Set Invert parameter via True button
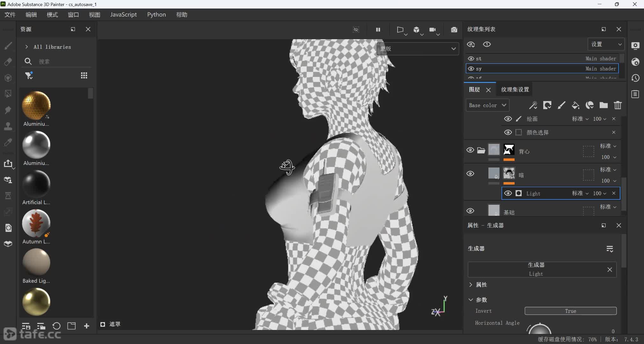644x344 pixels. [571, 311]
